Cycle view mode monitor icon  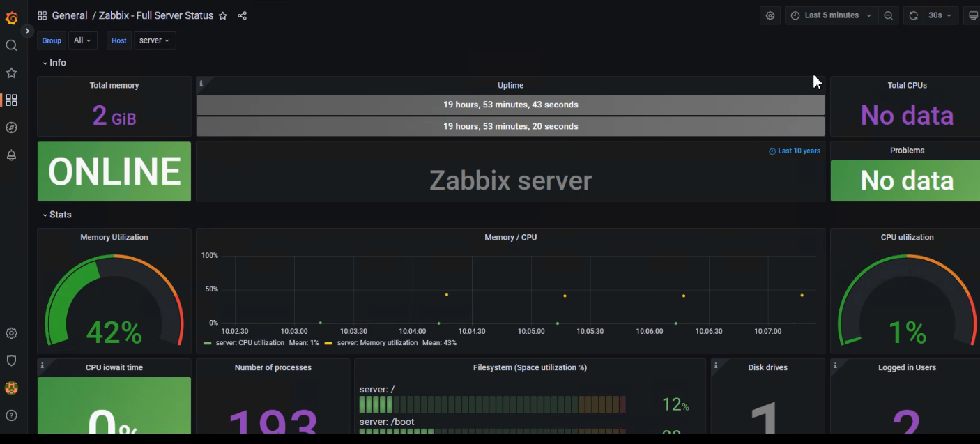pos(973,15)
